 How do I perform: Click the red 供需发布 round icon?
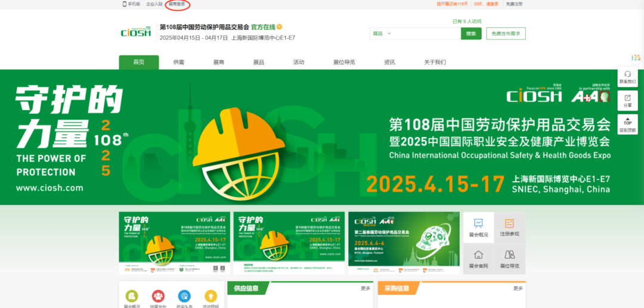tap(158, 296)
